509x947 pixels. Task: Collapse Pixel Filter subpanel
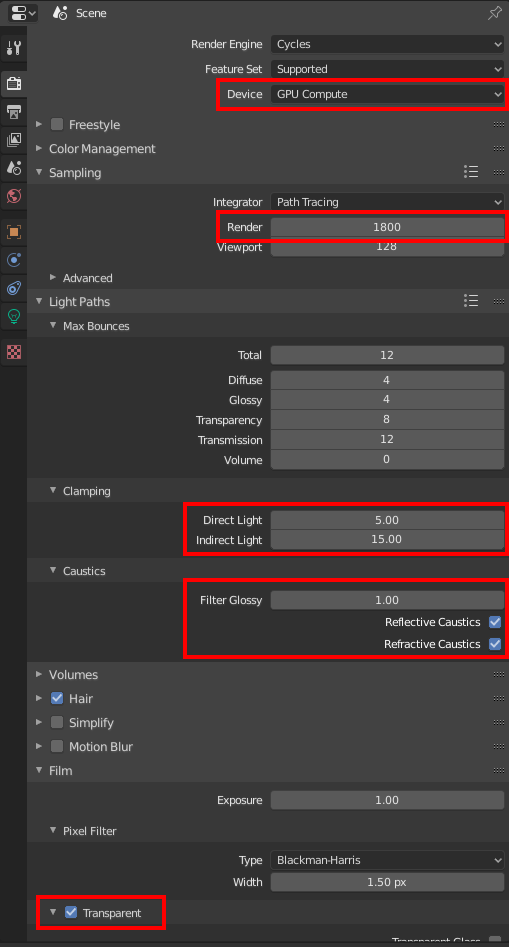[53, 830]
